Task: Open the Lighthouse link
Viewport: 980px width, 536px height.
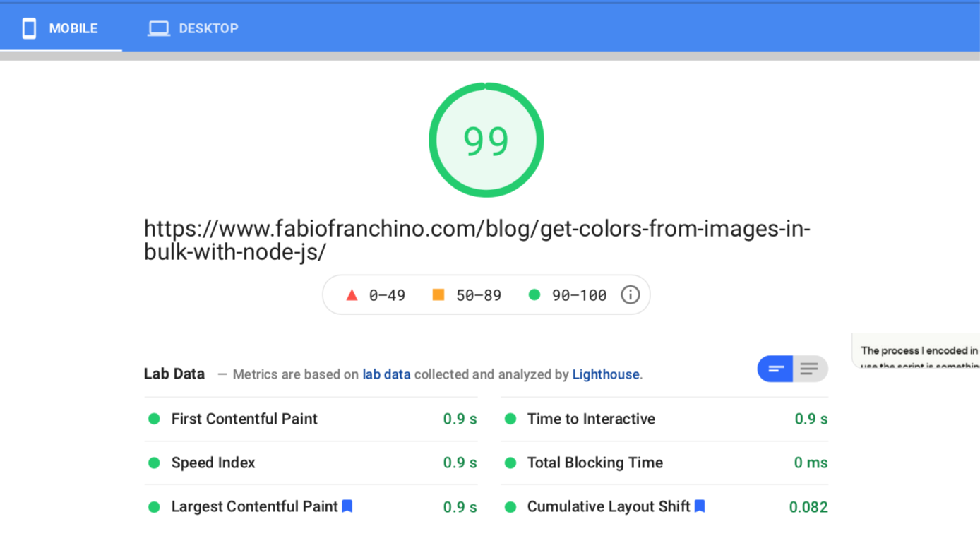Action: tap(605, 374)
